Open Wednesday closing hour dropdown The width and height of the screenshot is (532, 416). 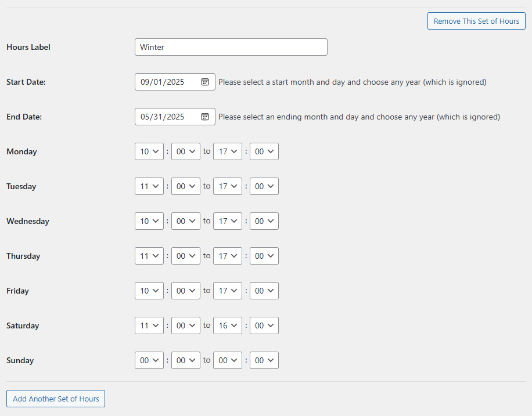pyautogui.click(x=228, y=221)
